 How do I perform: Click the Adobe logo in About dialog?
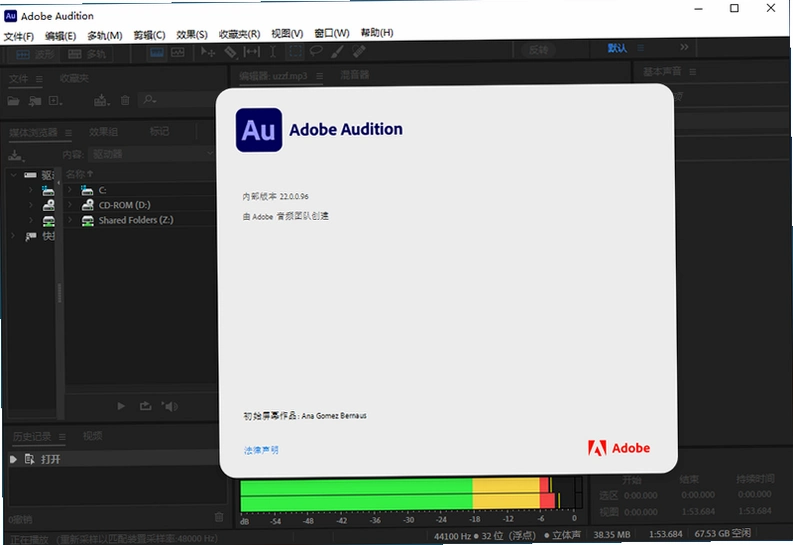pyautogui.click(x=619, y=448)
